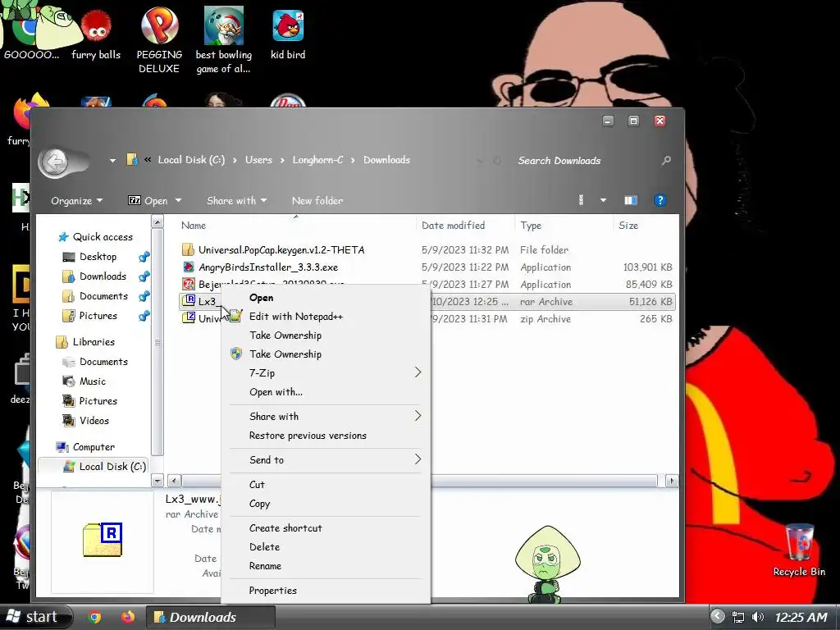Select Music in Libraries
The width and height of the screenshot is (840, 630).
pyautogui.click(x=92, y=381)
